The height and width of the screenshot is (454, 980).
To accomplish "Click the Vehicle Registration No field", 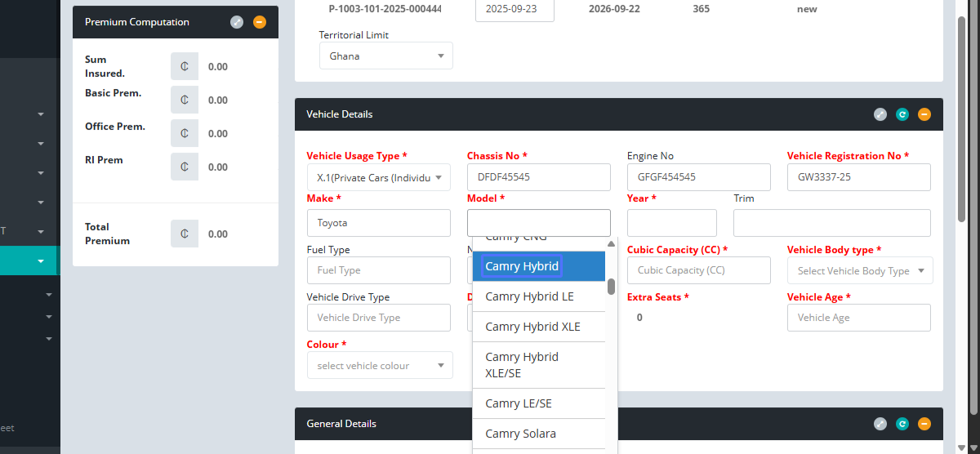I will [858, 177].
